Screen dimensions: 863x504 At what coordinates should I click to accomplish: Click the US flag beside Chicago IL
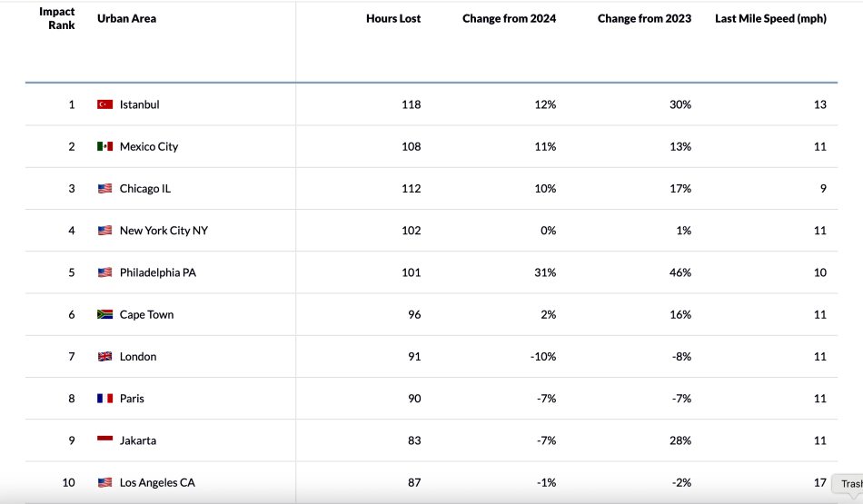click(104, 189)
